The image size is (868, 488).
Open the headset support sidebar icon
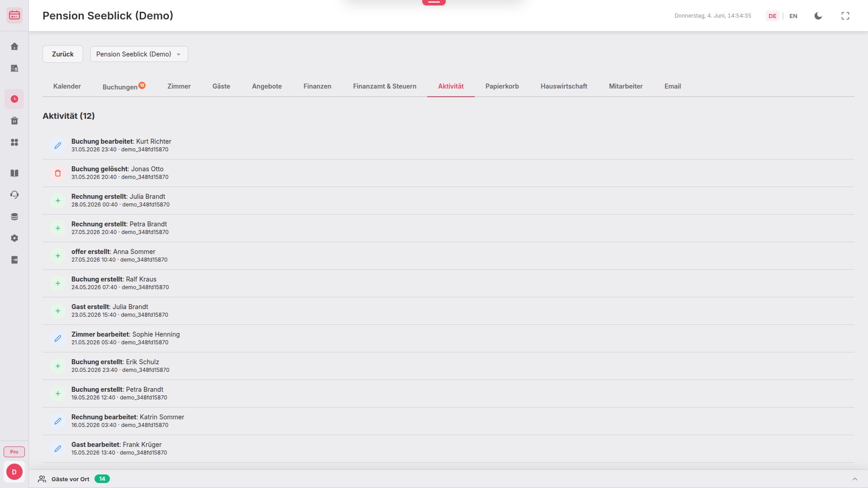click(14, 195)
